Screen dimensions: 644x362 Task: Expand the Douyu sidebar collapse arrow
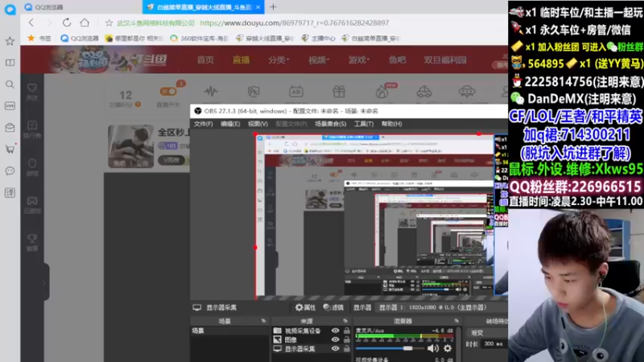tap(44, 282)
